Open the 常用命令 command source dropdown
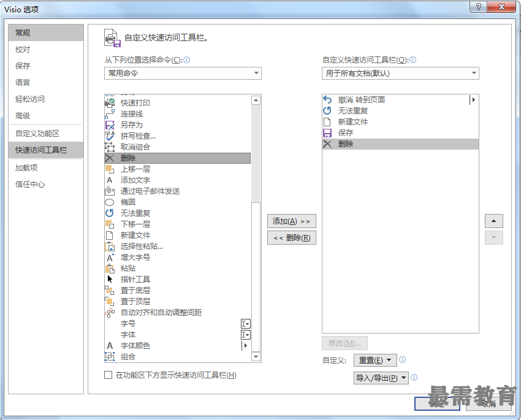 tap(183, 73)
